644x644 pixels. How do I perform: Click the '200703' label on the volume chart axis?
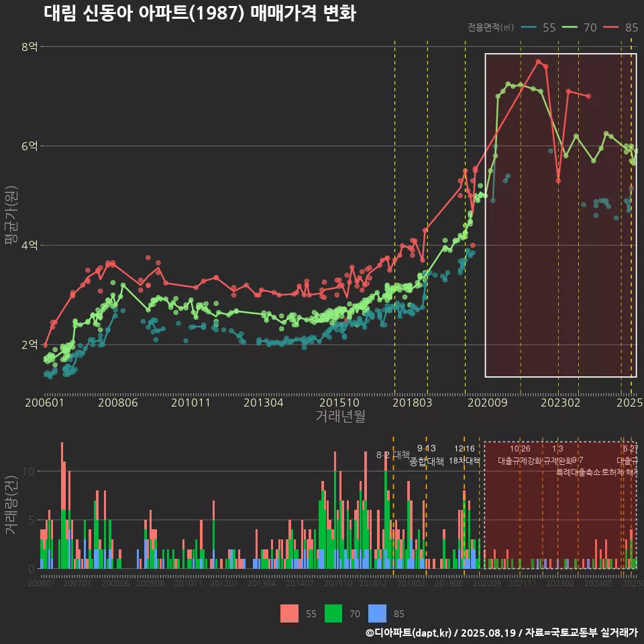76,583
